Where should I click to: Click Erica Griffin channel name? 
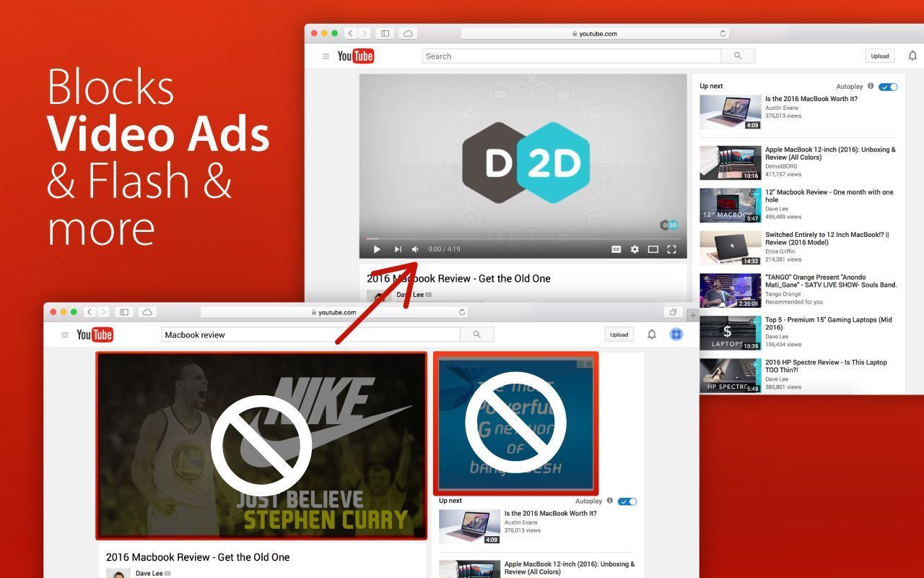780,251
